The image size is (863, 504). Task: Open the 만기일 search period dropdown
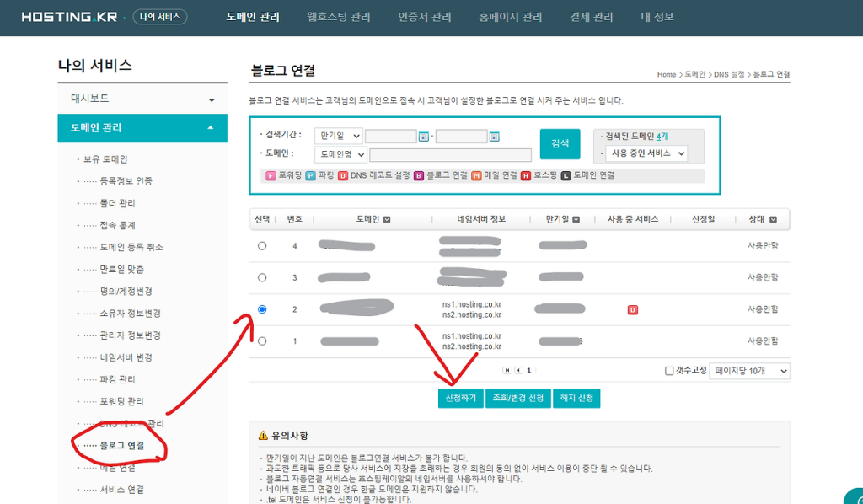coord(338,137)
